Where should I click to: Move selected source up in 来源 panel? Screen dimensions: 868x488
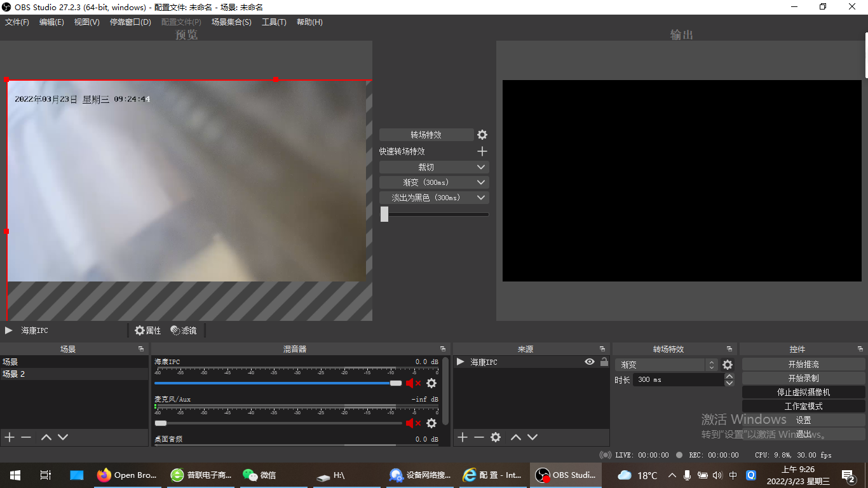516,437
